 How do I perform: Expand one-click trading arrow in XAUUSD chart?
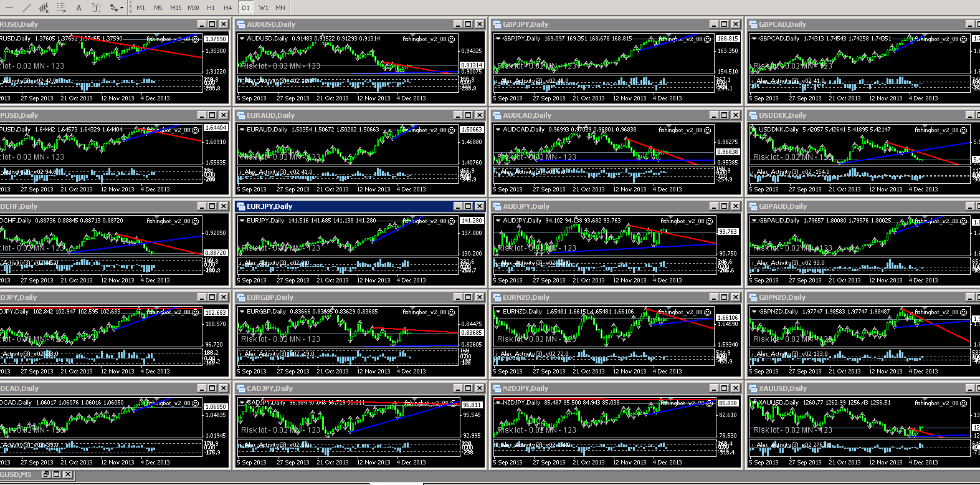[754, 402]
